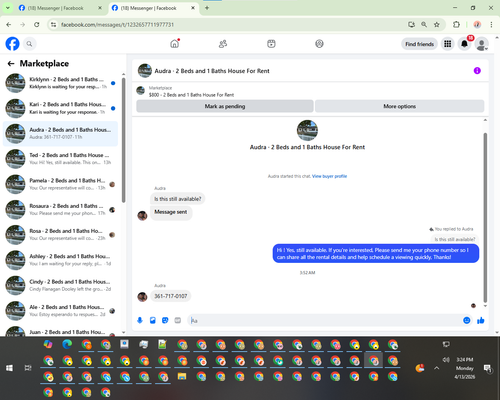Open the browser extensions puzzle icon
This screenshot has height=400, width=500.
coord(456,24)
